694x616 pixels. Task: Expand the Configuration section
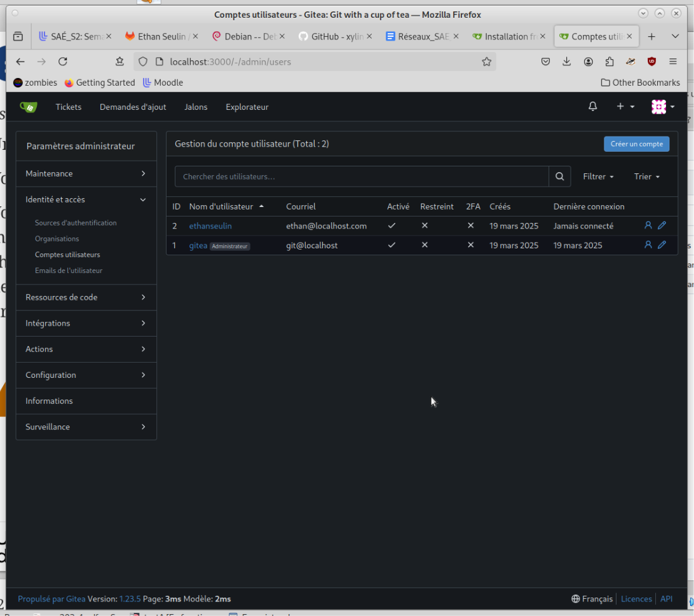tap(86, 375)
